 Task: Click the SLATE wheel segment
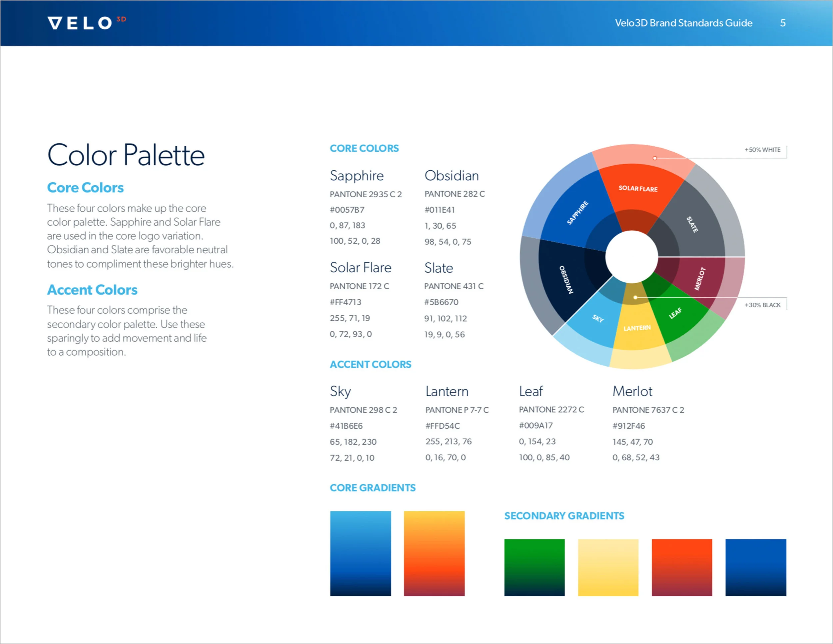(692, 224)
